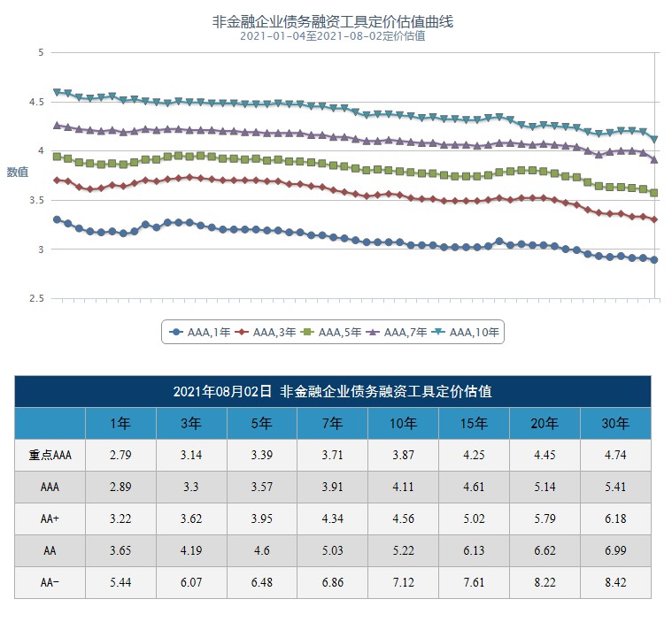The width and height of the screenshot is (672, 622).
Task: Click the AAA,7年 purple triangle legend entry
Action: point(398,333)
